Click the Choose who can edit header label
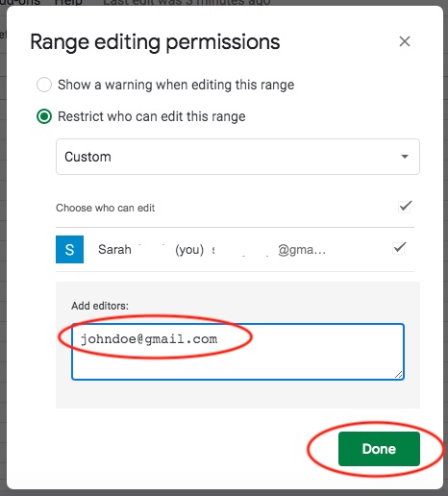The height and width of the screenshot is (496, 448). tap(106, 208)
